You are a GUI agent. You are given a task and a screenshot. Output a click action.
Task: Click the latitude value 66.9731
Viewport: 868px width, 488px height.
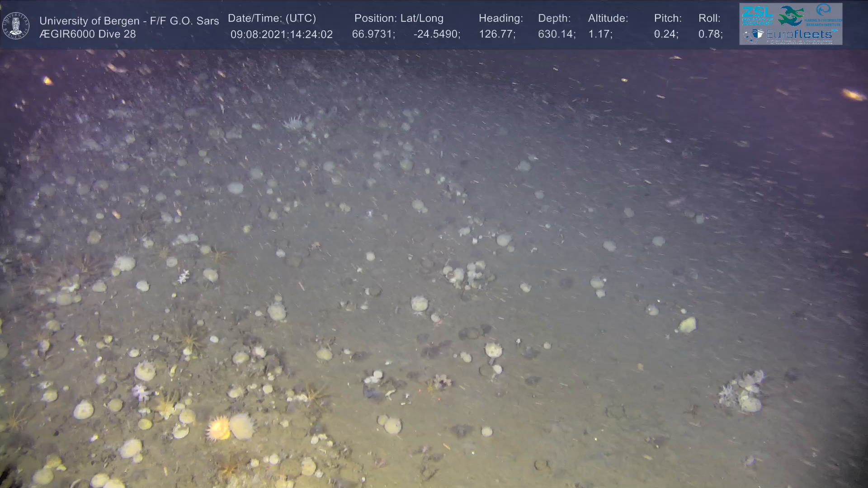373,34
